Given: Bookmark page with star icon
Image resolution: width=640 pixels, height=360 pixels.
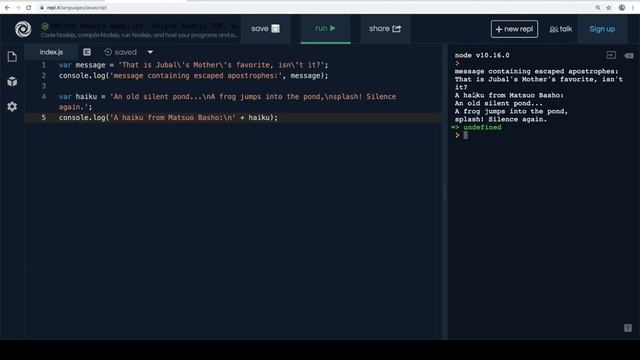Looking at the screenshot, I should tap(609, 7).
